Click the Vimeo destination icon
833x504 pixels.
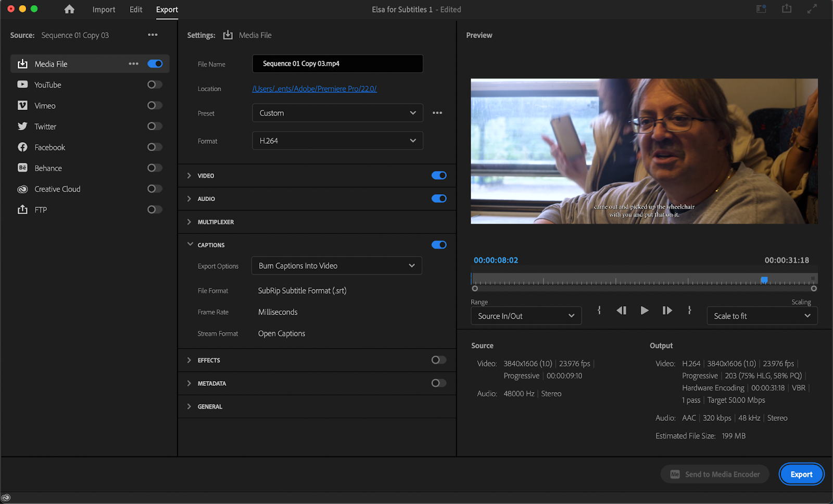22,105
